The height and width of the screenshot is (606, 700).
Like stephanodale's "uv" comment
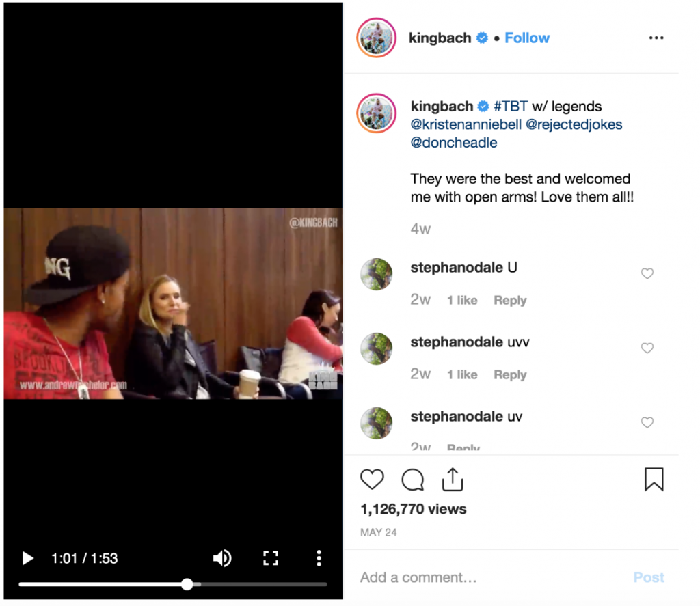pyautogui.click(x=647, y=422)
